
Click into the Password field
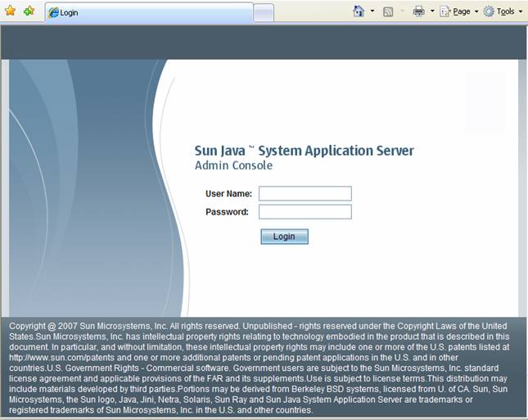305,212
